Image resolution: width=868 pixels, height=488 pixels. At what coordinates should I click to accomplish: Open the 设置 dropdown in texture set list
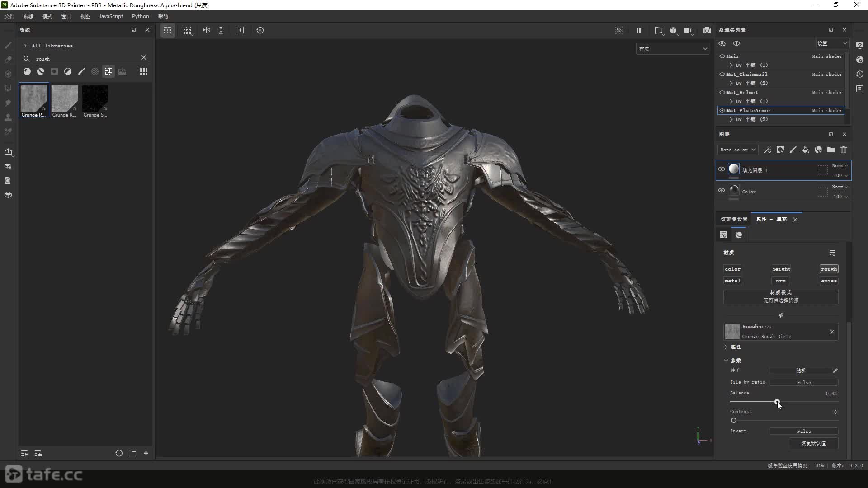[x=832, y=43]
